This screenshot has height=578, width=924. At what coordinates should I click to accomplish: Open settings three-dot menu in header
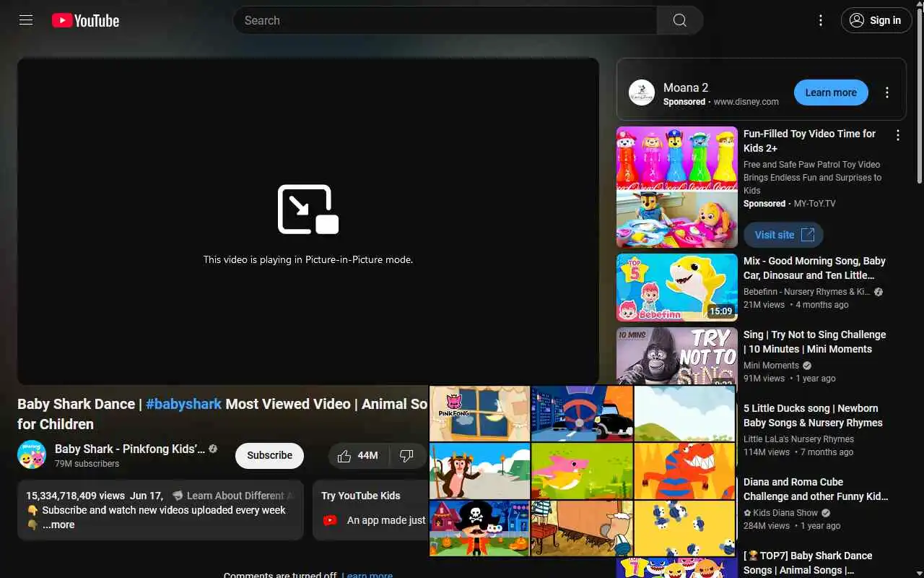[x=820, y=20]
